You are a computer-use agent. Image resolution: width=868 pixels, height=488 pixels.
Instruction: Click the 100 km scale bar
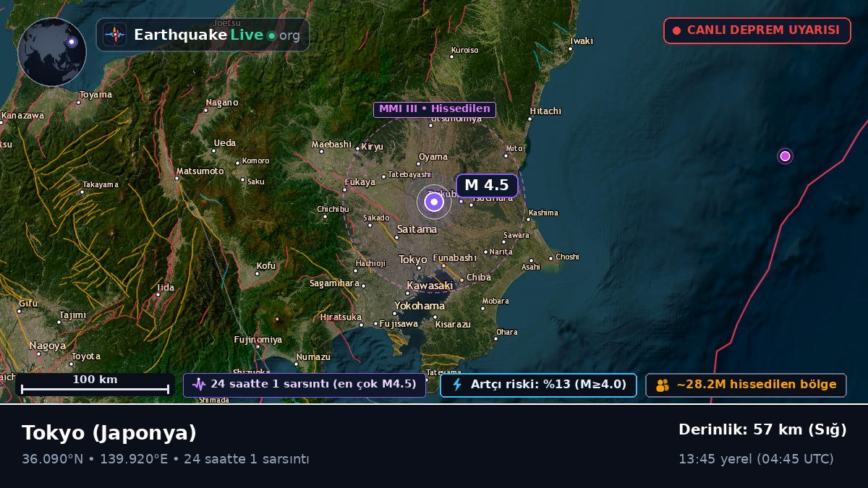(x=95, y=385)
